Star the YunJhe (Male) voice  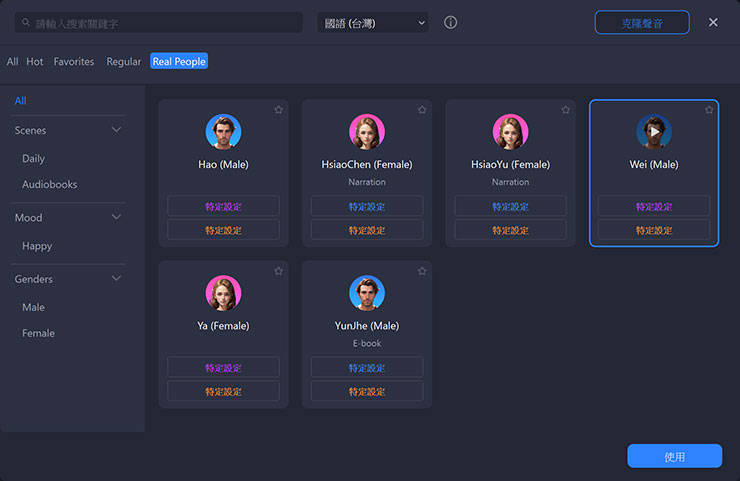click(x=422, y=271)
